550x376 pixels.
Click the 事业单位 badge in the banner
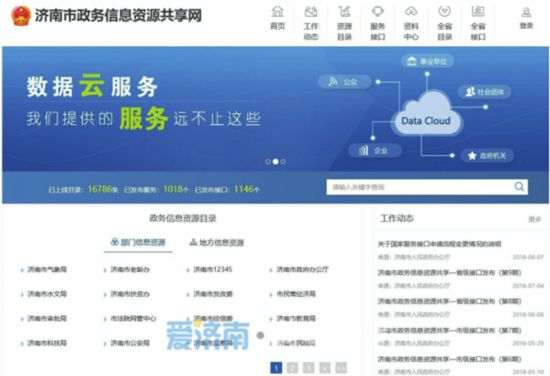(427, 61)
